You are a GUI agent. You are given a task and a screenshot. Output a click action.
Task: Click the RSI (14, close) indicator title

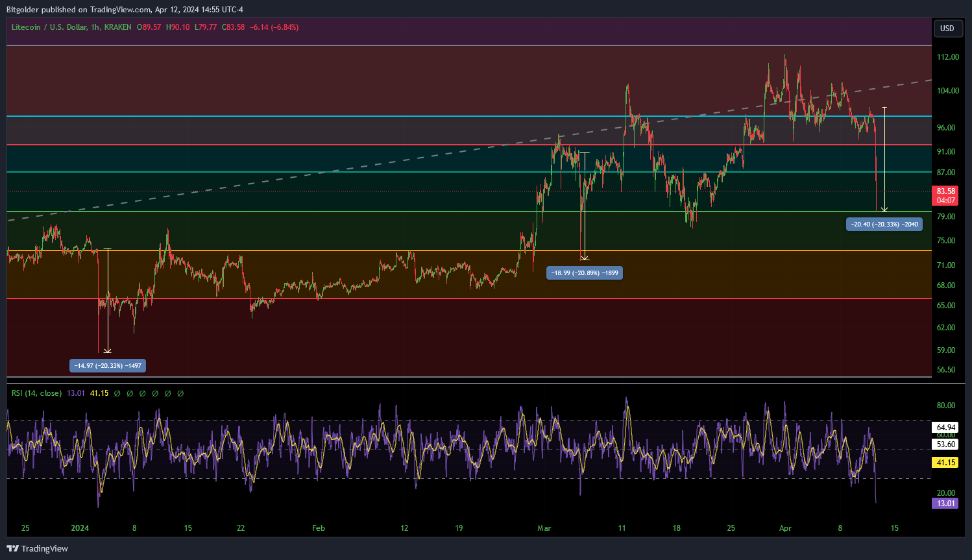(36, 393)
